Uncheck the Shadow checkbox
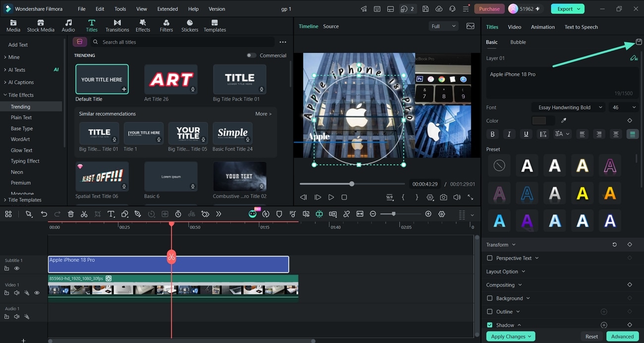 [x=490, y=325]
